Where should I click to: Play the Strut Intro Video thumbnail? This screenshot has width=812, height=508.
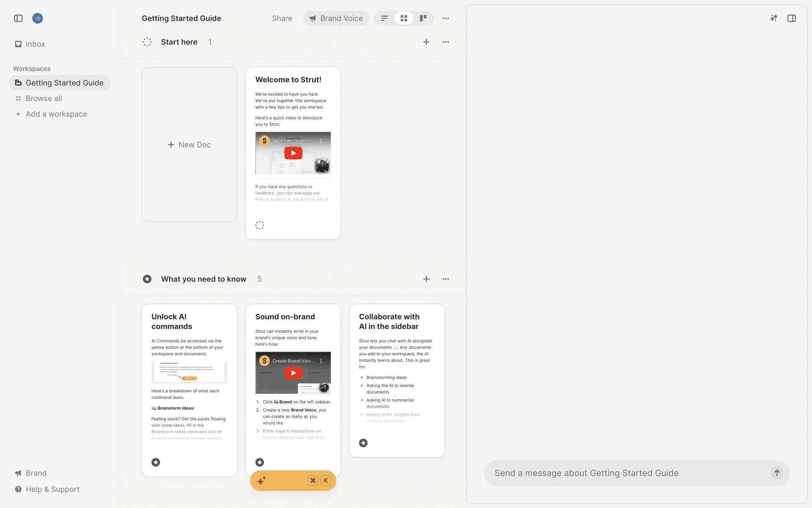pos(293,153)
